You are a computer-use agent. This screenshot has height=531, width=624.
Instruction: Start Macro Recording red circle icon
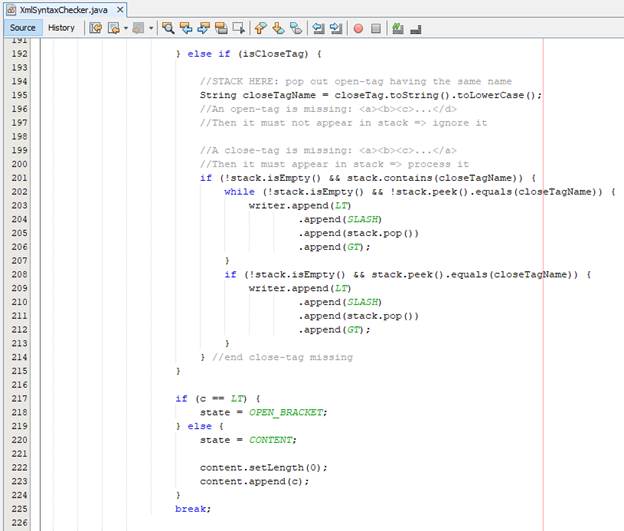tap(358, 28)
